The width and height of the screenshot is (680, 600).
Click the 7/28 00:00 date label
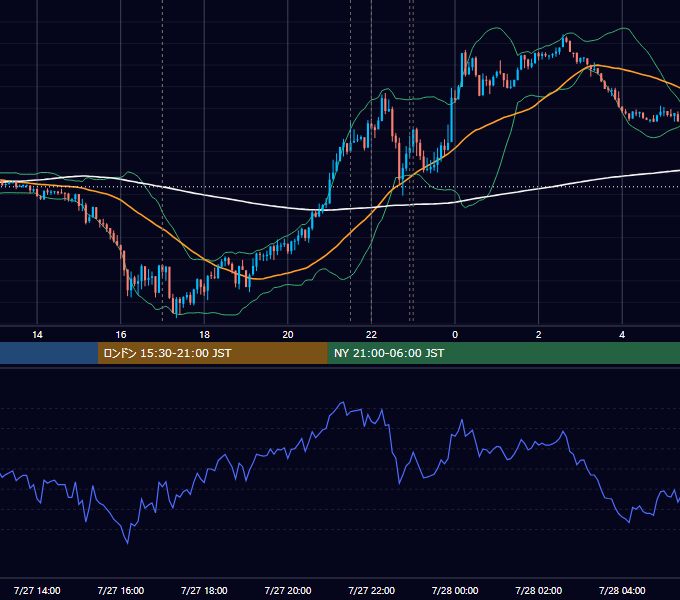coord(455,590)
